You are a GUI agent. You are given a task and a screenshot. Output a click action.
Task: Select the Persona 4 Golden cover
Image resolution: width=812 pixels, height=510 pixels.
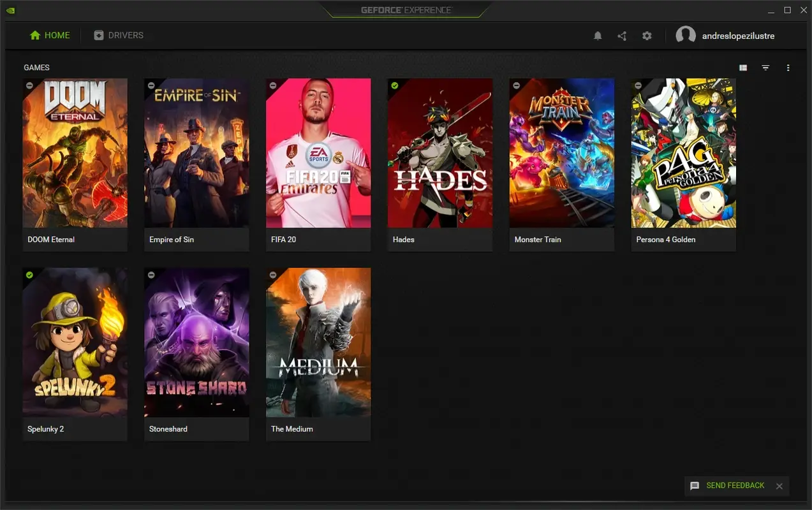[683, 153]
